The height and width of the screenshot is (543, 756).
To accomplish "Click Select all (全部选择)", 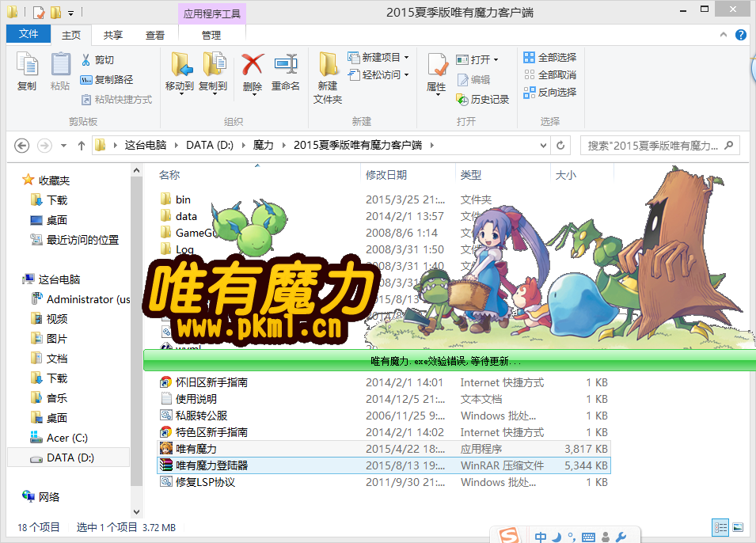I will (550, 57).
